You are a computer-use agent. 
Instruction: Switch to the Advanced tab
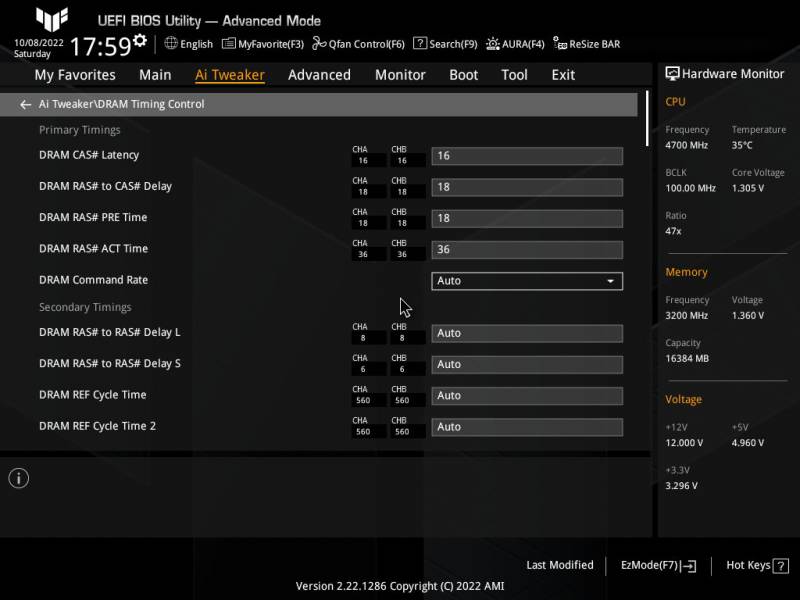(x=319, y=75)
